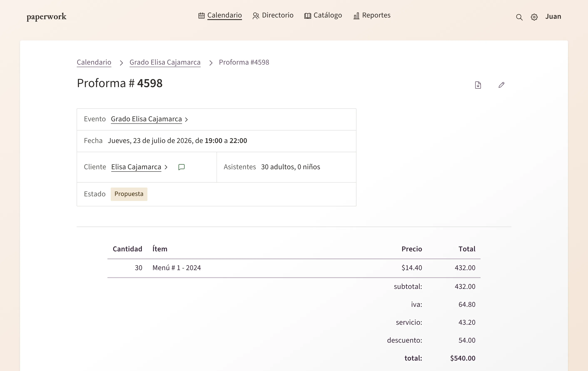Click the book icon beside Catálogo
Screen dimensions: 588x371
[x=308, y=16]
